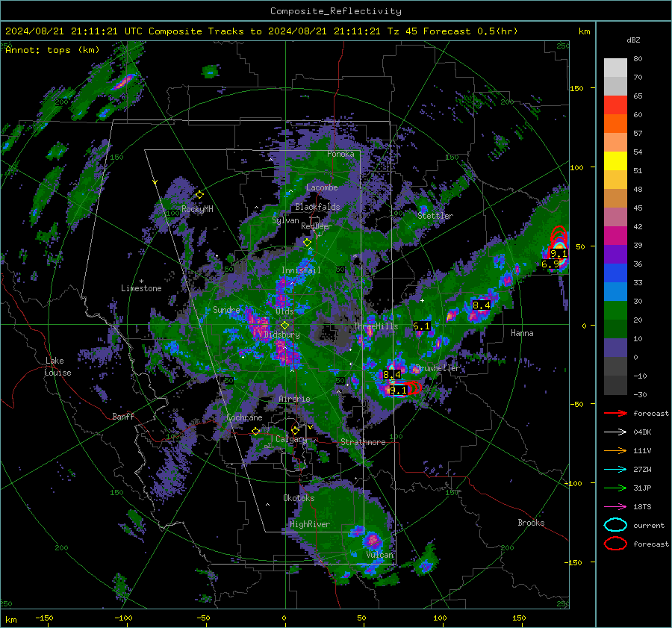Click the white 04DK arrow legend icon
The image size is (672, 628).
click(x=615, y=432)
